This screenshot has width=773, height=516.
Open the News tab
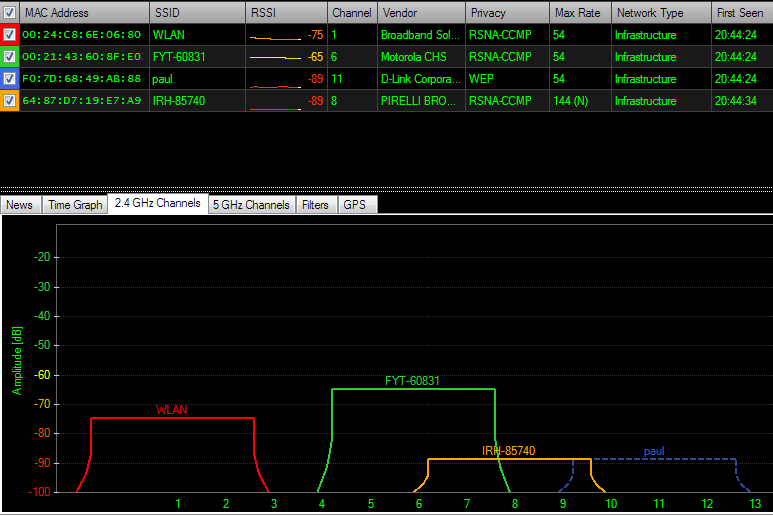click(20, 205)
